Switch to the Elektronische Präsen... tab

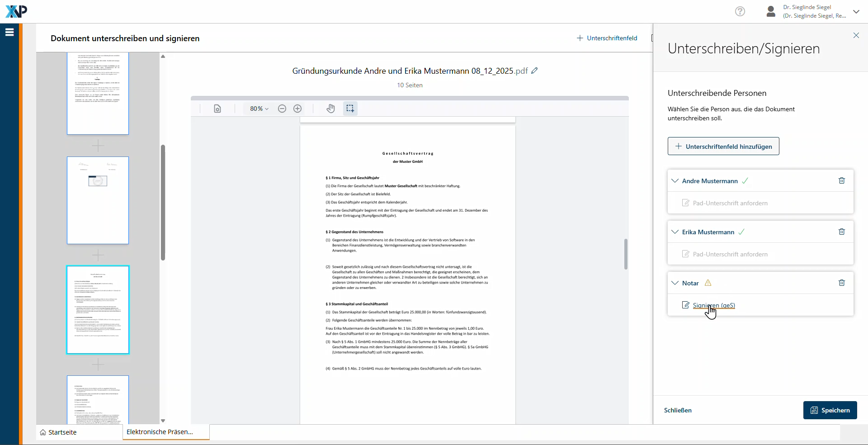160,432
